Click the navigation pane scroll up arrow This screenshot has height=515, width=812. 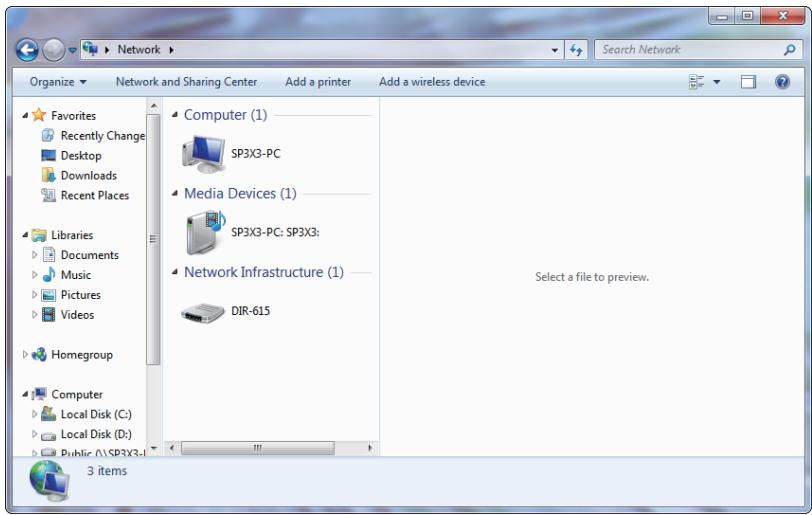(x=153, y=106)
